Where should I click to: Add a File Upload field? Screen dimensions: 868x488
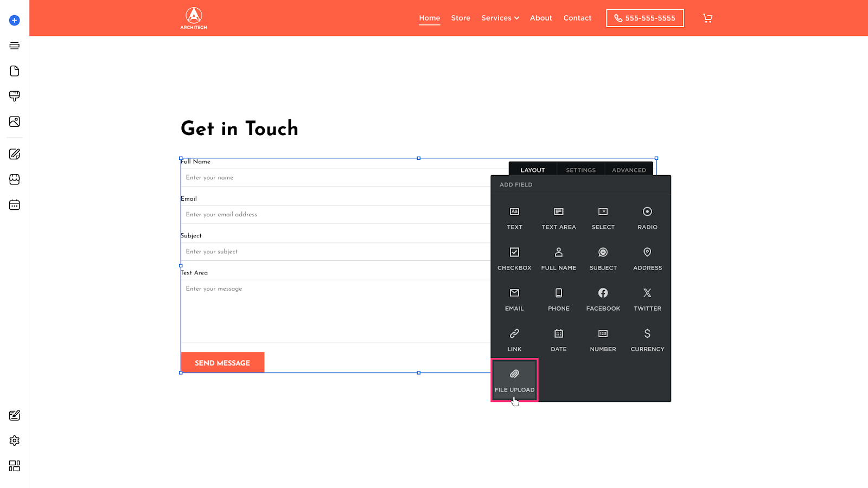pyautogui.click(x=514, y=380)
